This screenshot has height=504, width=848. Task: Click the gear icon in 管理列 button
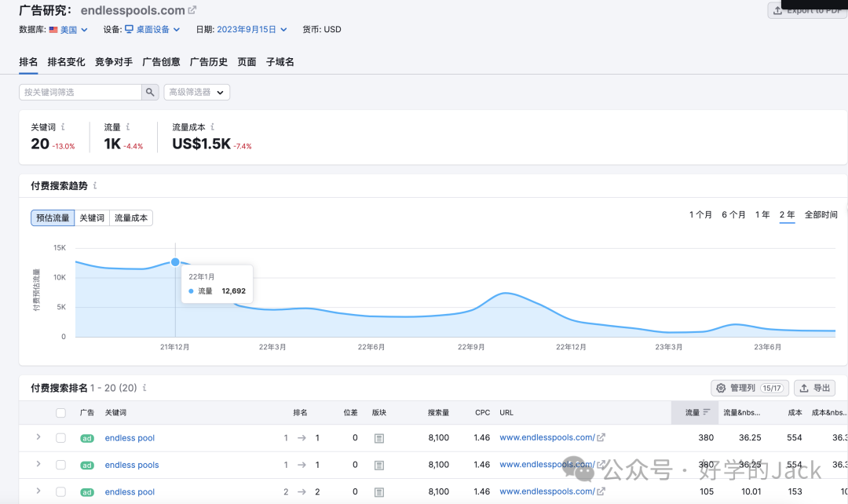point(721,388)
